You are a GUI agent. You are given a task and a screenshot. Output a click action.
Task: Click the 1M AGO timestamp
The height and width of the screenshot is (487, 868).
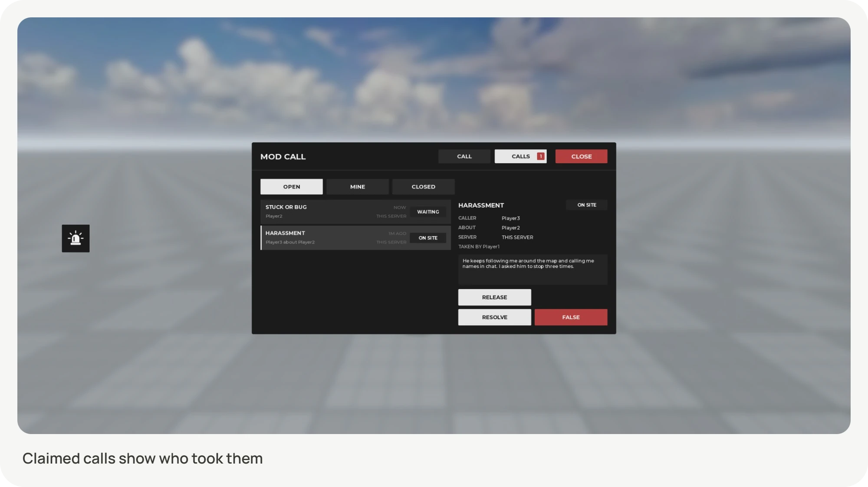coord(397,234)
